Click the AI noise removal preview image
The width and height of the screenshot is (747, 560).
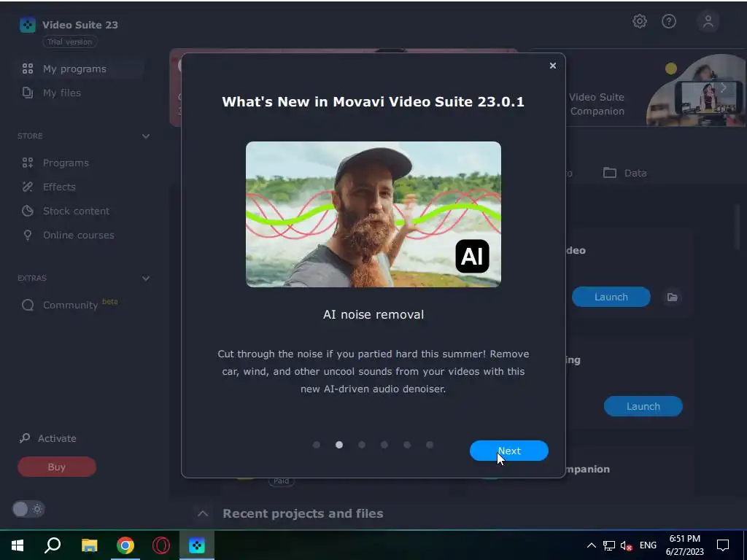[x=373, y=214]
